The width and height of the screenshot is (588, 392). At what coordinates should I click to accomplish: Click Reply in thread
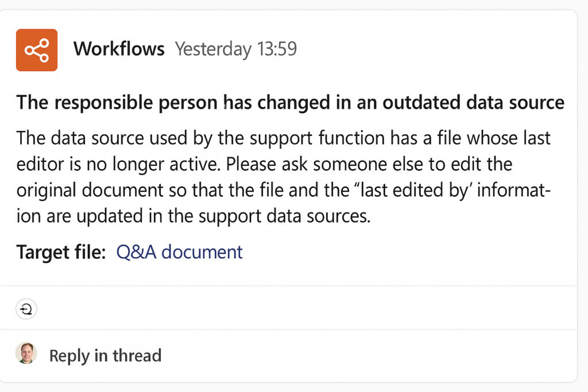(105, 355)
